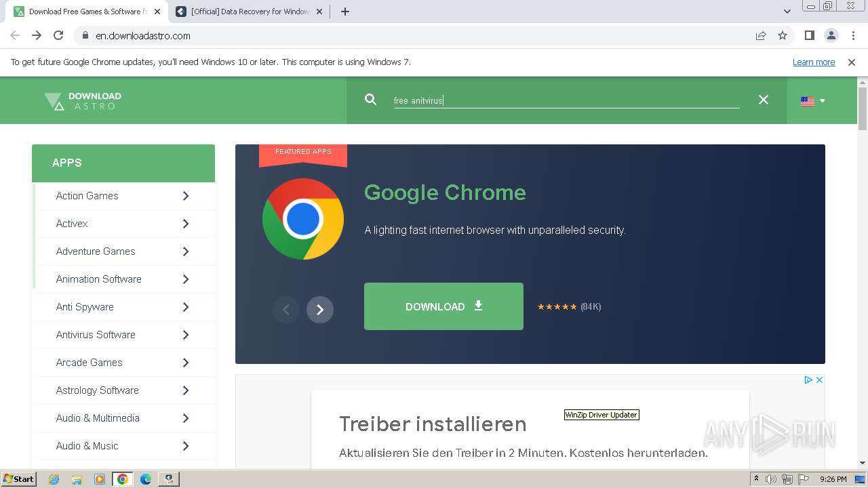The image size is (868, 488).
Task: Bookmark this page with the star icon
Action: point(783,35)
